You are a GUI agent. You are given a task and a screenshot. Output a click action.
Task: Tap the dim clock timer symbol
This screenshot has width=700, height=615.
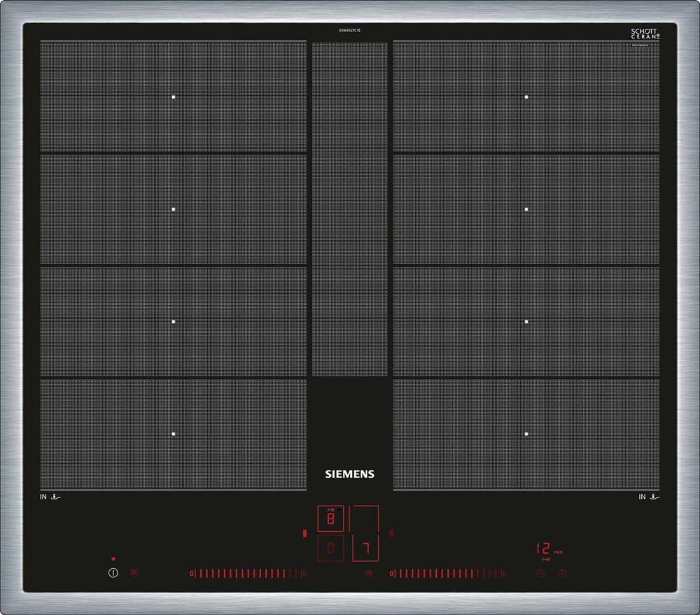pyautogui.click(x=540, y=574)
